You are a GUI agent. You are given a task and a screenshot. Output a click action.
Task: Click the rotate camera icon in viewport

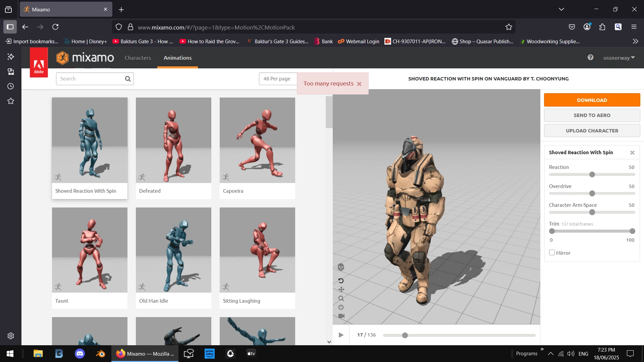(x=341, y=281)
